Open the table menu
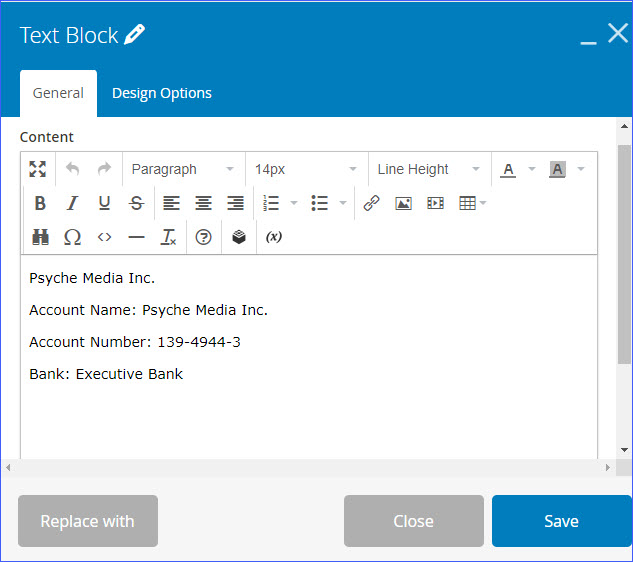 pyautogui.click(x=472, y=203)
